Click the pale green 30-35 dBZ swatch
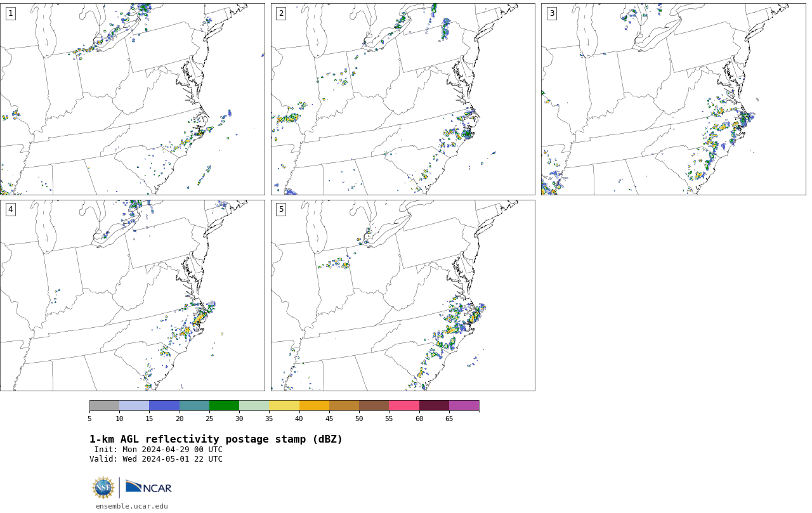812x513 pixels. coord(254,406)
